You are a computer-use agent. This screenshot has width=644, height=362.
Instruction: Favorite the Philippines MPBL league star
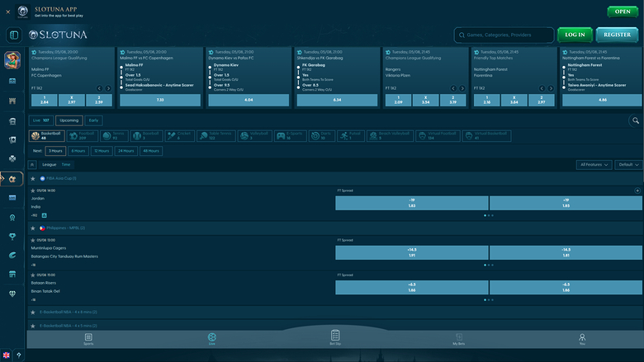[x=33, y=228]
